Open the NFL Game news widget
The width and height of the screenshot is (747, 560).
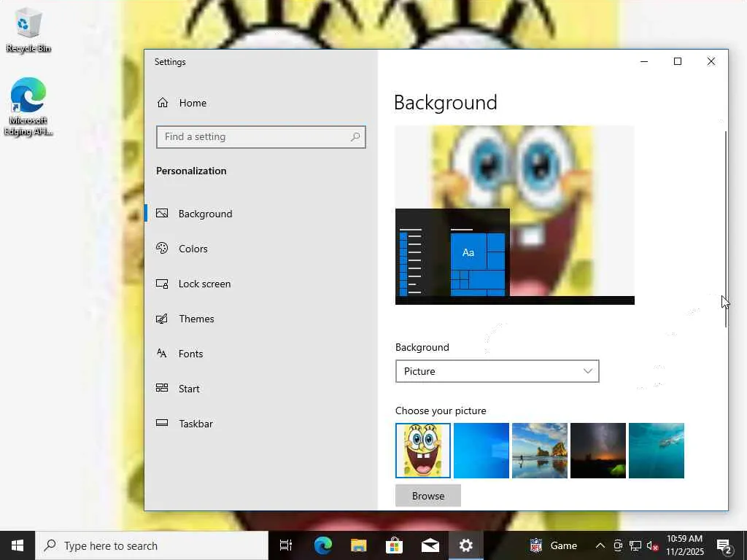pyautogui.click(x=553, y=545)
